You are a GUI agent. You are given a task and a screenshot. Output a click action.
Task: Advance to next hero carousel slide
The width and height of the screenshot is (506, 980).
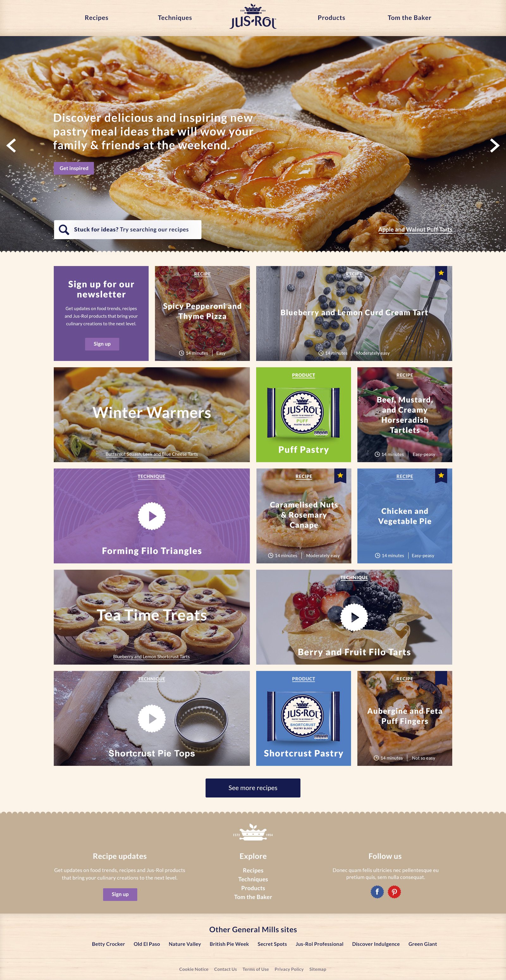click(x=494, y=145)
